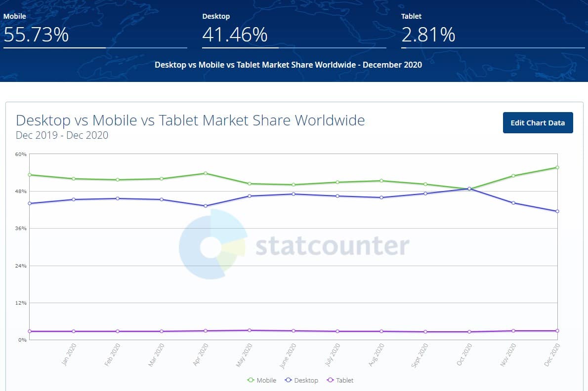Select the purple Tablet legend marker
Screen dimensions: 588x391
[330, 380]
